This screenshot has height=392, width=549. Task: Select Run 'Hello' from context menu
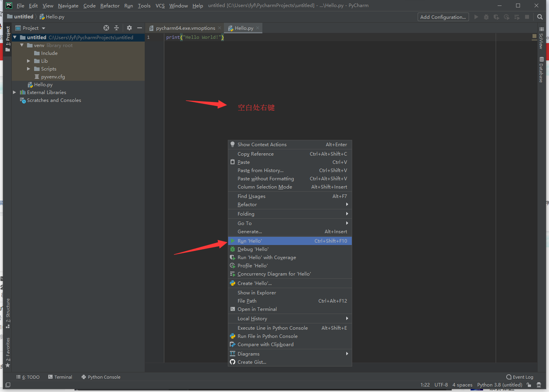point(290,241)
